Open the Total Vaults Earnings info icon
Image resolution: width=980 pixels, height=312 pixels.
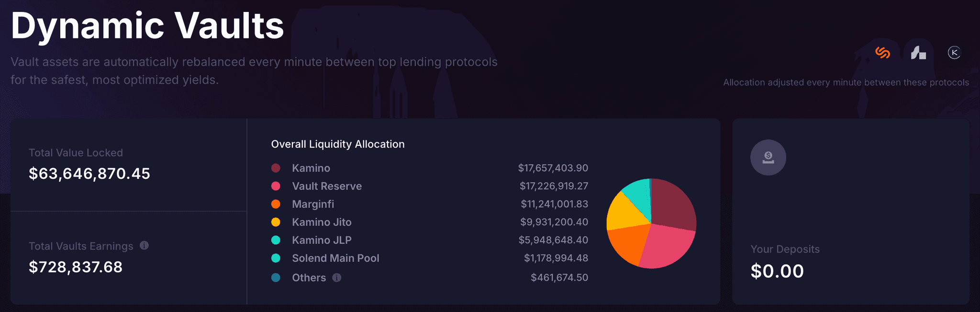(144, 245)
